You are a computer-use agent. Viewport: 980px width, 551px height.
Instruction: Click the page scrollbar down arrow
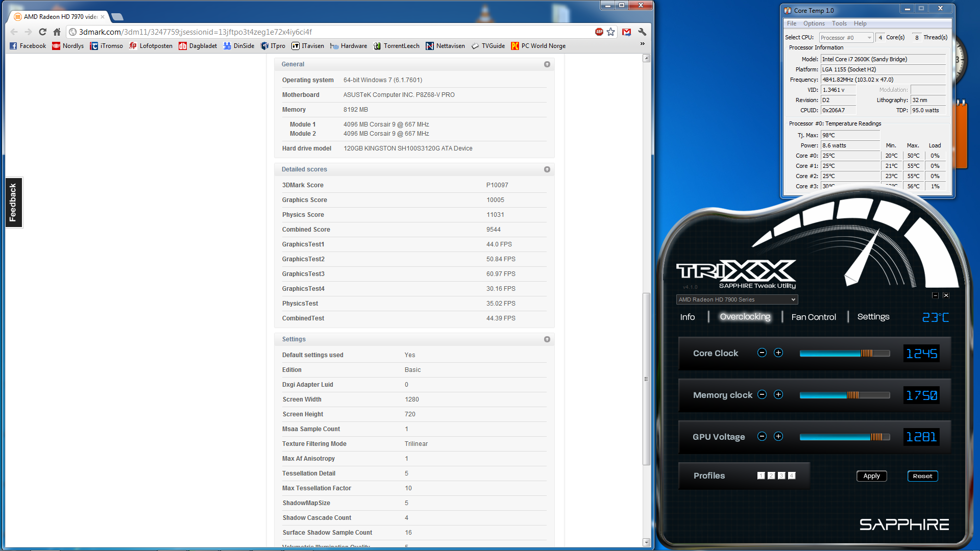coord(647,542)
